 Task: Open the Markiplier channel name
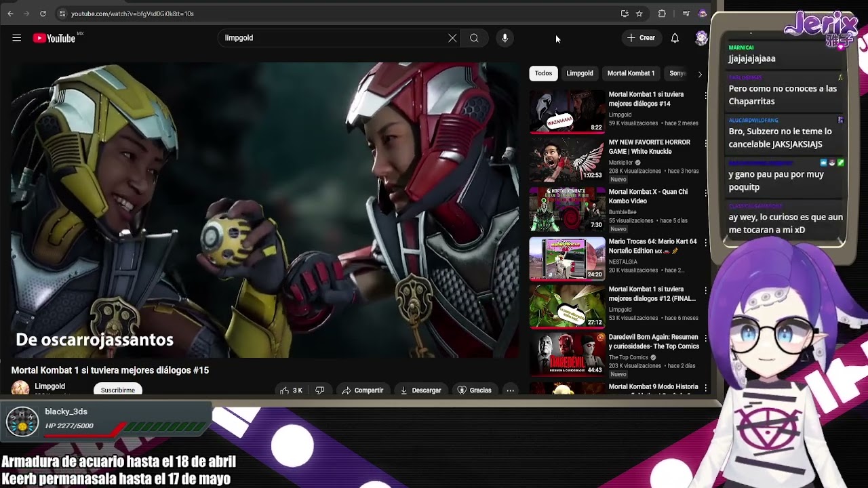(621, 163)
